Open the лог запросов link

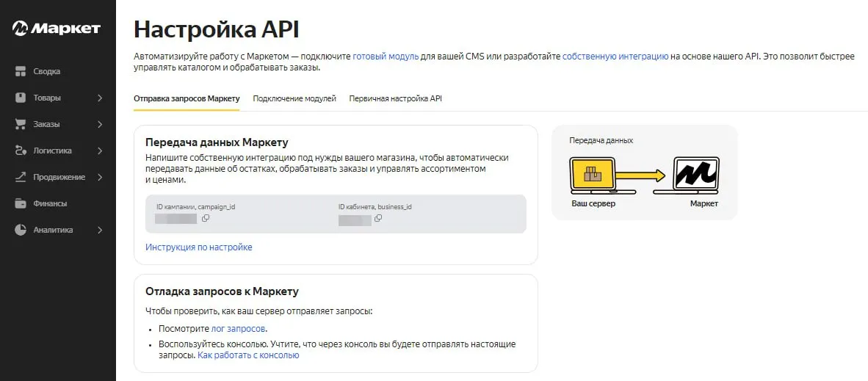click(239, 328)
